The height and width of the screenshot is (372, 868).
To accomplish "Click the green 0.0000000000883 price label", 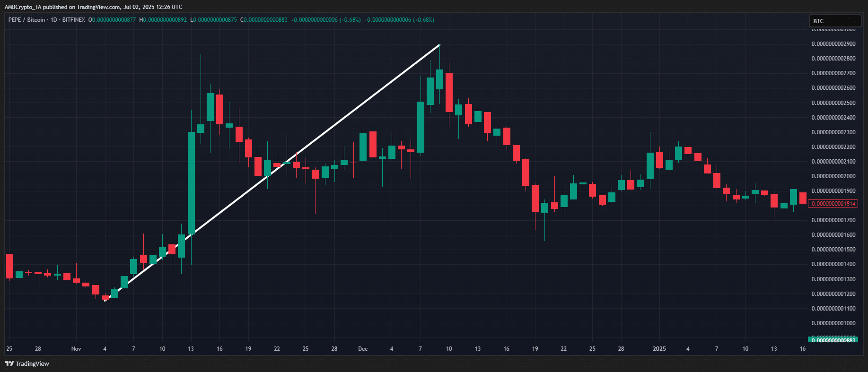I will (x=833, y=340).
